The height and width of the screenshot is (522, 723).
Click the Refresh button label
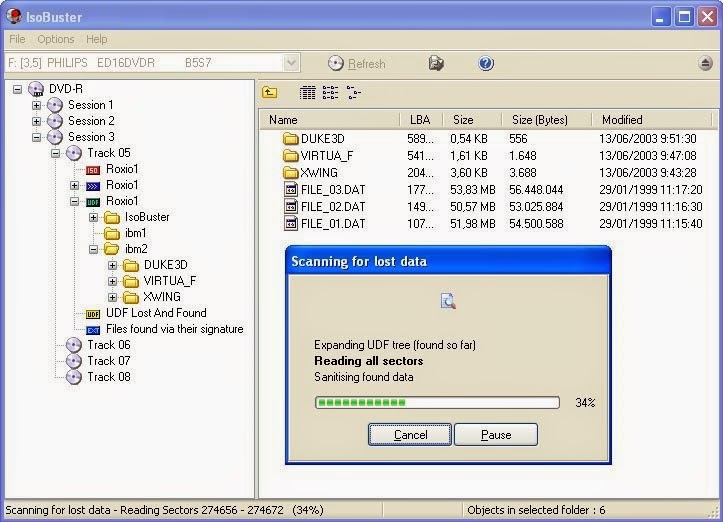[x=367, y=64]
